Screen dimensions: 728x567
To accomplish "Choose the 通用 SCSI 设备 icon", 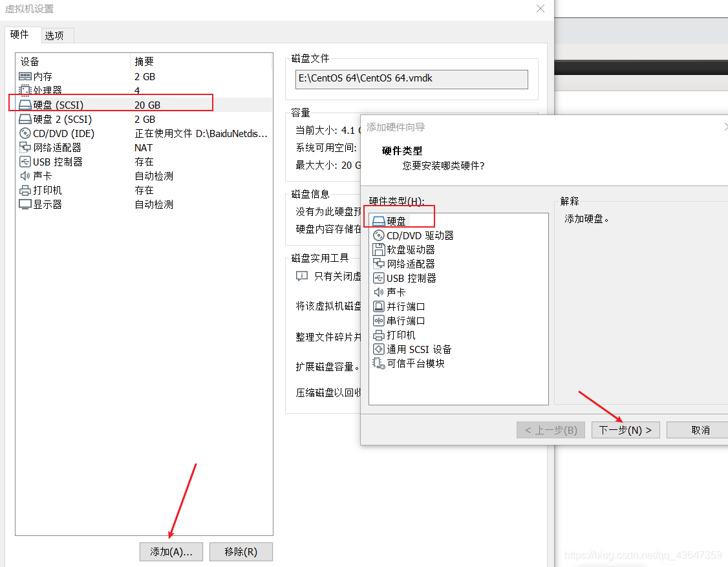I will click(x=379, y=349).
